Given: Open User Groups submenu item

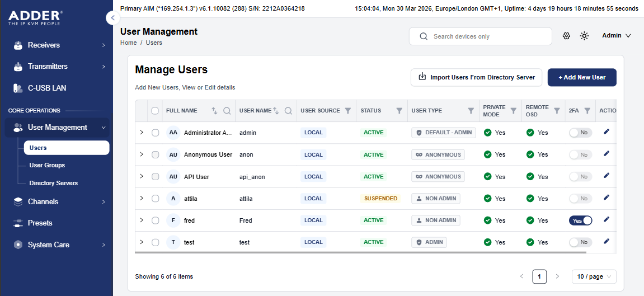Looking at the screenshot, I should tap(47, 165).
